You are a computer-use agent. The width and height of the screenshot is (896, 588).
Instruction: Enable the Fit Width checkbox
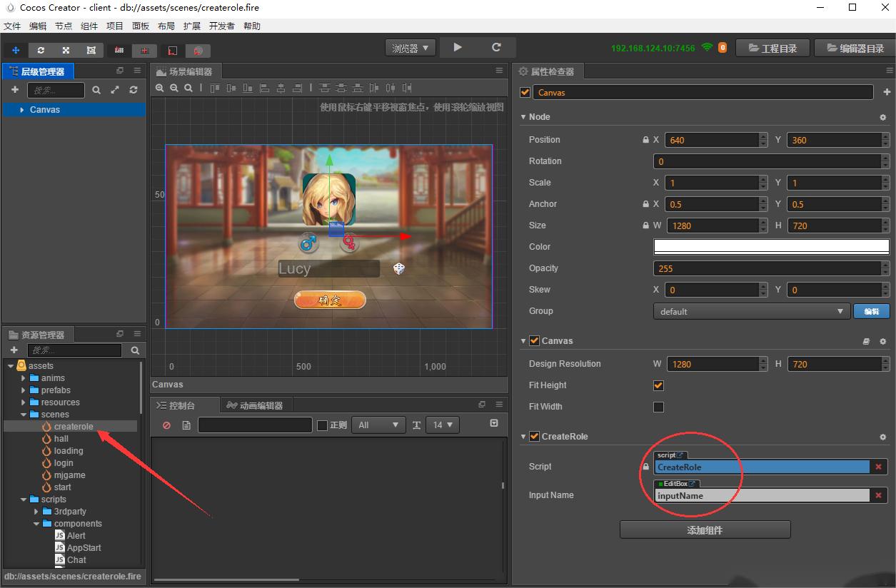point(658,407)
